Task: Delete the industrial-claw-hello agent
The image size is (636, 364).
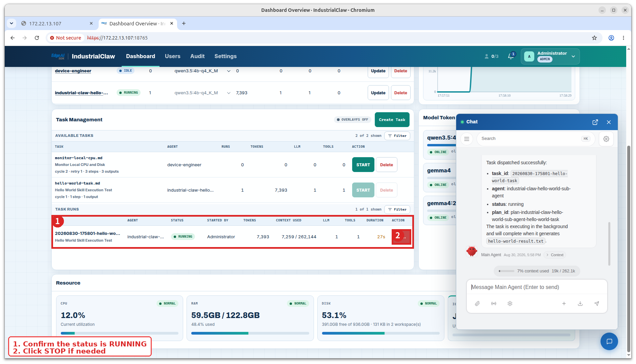Action: point(400,93)
